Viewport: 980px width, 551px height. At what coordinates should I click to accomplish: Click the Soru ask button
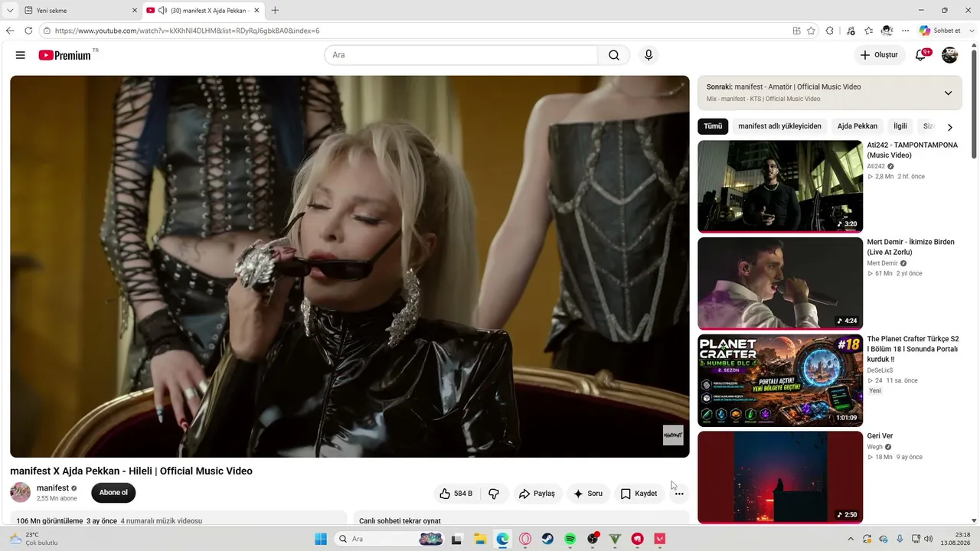coord(588,494)
